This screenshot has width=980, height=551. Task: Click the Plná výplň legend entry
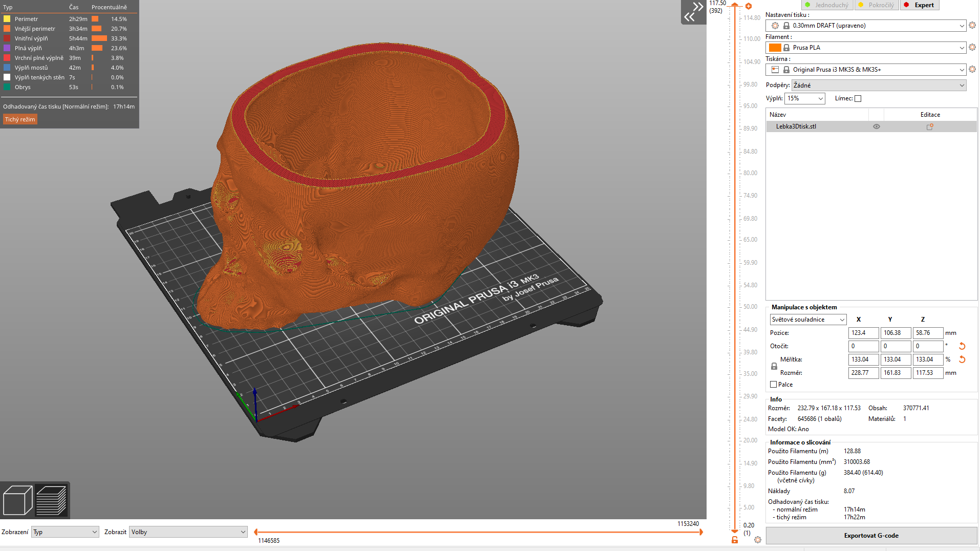coord(28,48)
